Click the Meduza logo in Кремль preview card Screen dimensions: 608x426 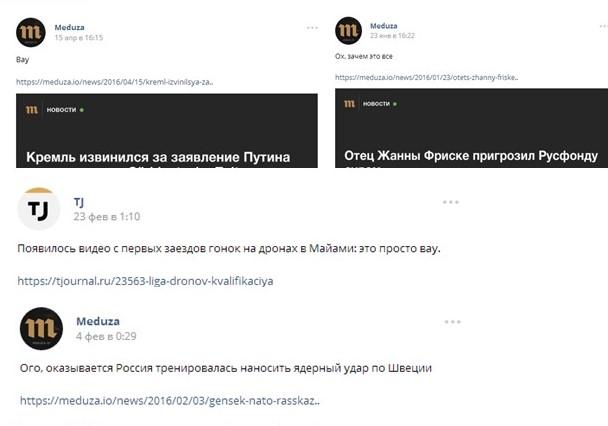[x=32, y=110]
